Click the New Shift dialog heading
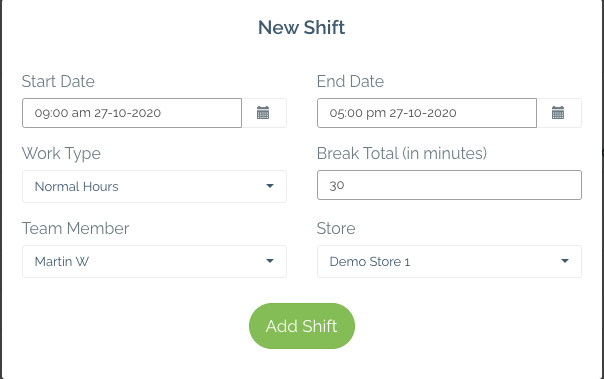This screenshot has height=379, width=604. pyautogui.click(x=302, y=27)
